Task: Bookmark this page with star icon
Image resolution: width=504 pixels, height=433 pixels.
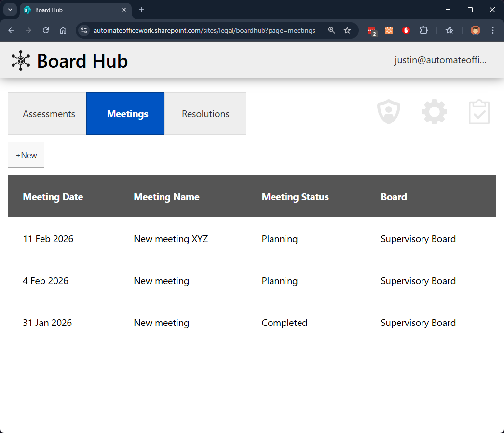Action: tap(347, 30)
